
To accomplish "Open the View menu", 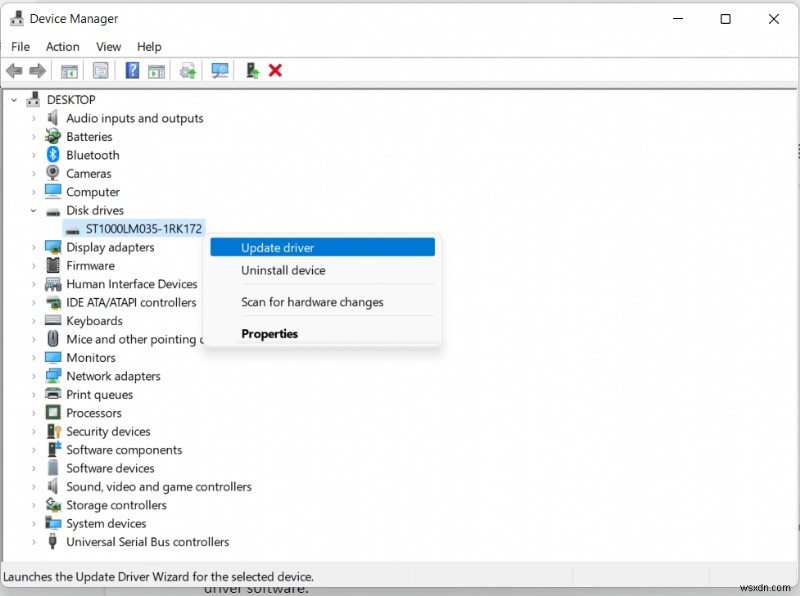I will point(108,46).
